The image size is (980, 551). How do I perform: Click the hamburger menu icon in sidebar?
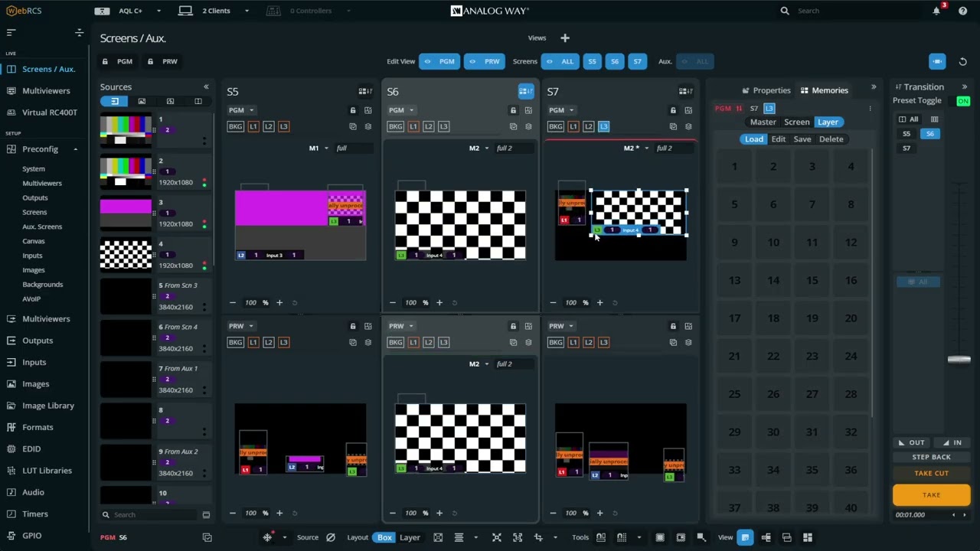[x=11, y=32]
